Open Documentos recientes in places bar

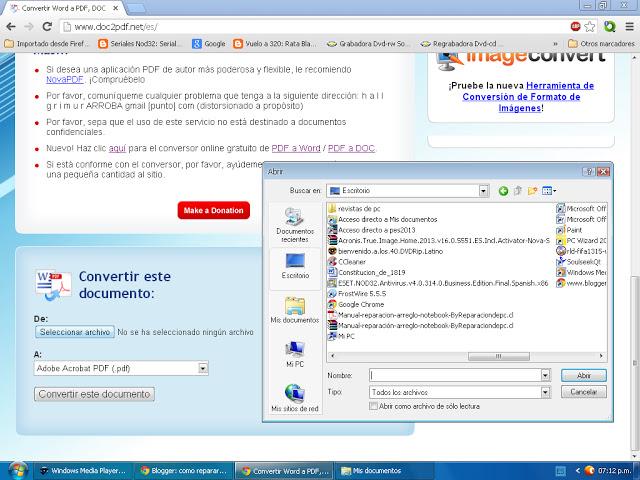(x=295, y=225)
